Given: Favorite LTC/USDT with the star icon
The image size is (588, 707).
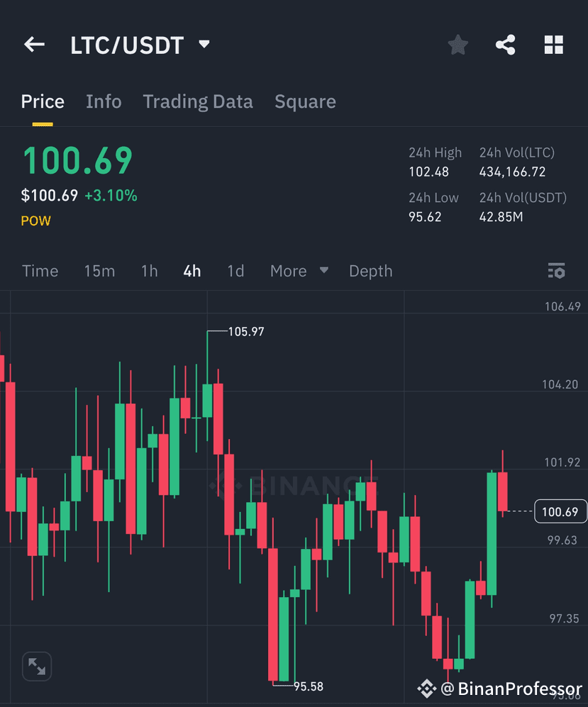Looking at the screenshot, I should pos(457,44).
